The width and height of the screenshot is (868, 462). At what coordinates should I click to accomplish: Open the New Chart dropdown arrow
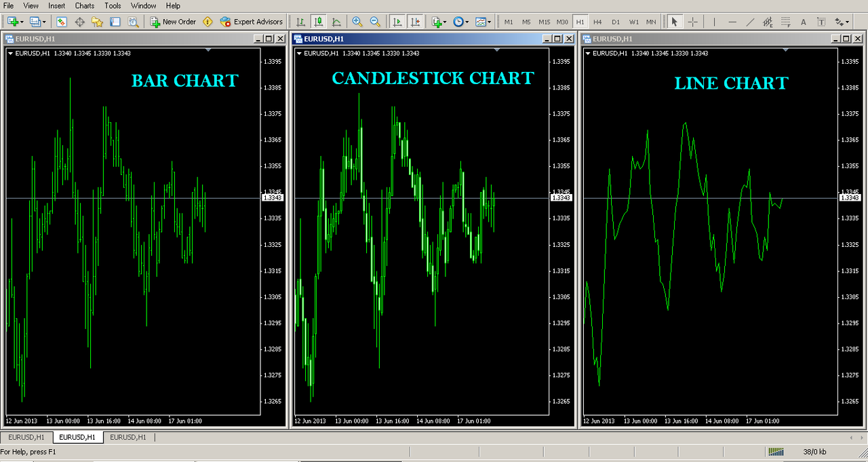[x=21, y=21]
